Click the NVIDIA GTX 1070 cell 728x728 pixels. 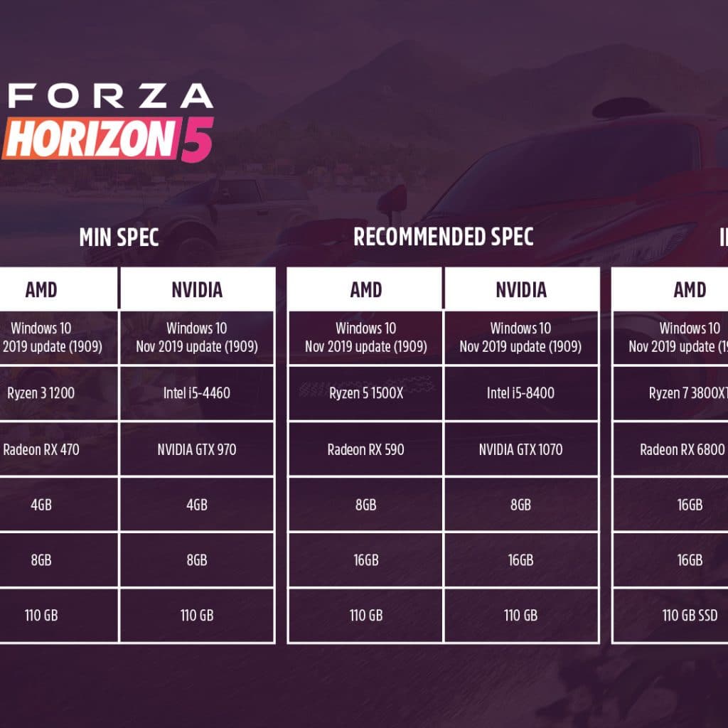point(520,449)
